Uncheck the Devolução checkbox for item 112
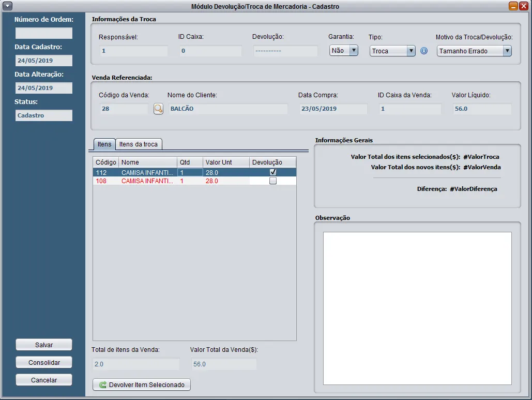The image size is (532, 400). pos(273,172)
